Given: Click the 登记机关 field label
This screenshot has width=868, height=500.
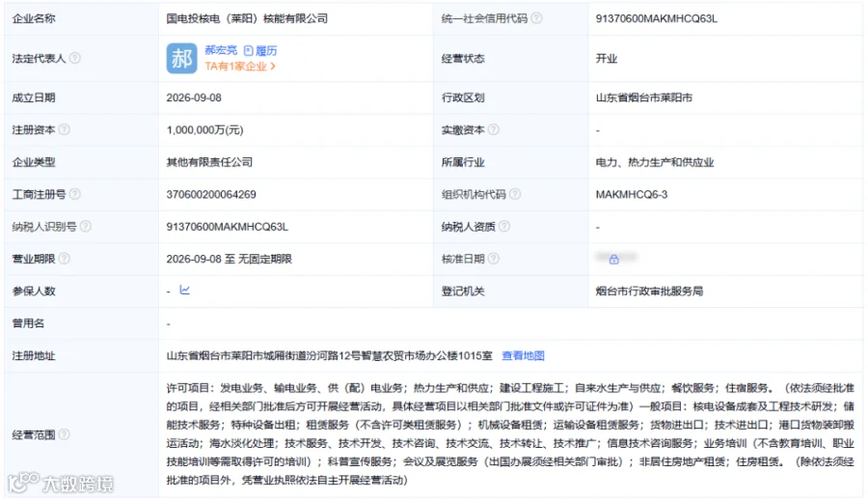Looking at the screenshot, I should coord(463,291).
